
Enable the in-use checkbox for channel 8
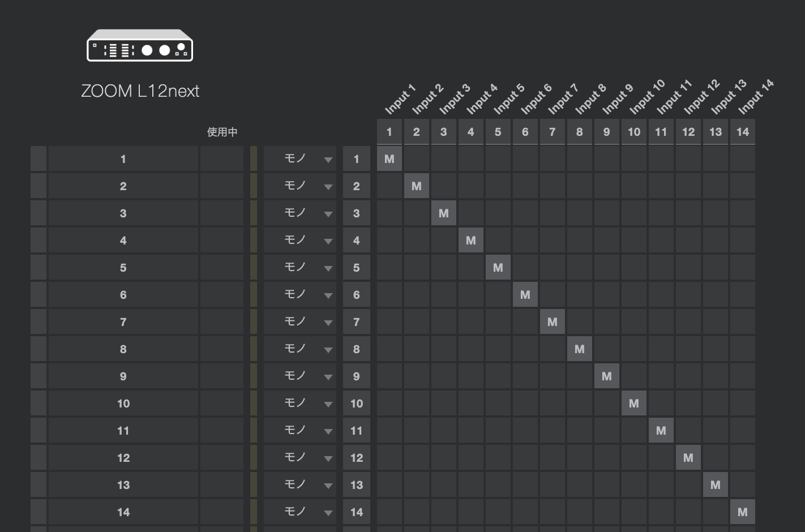(222, 349)
